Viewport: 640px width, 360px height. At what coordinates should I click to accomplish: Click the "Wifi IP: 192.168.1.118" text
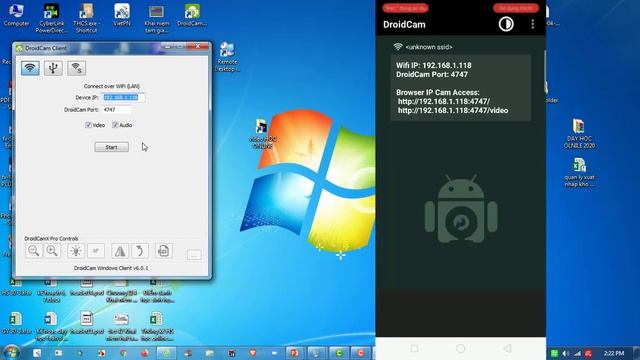(433, 65)
